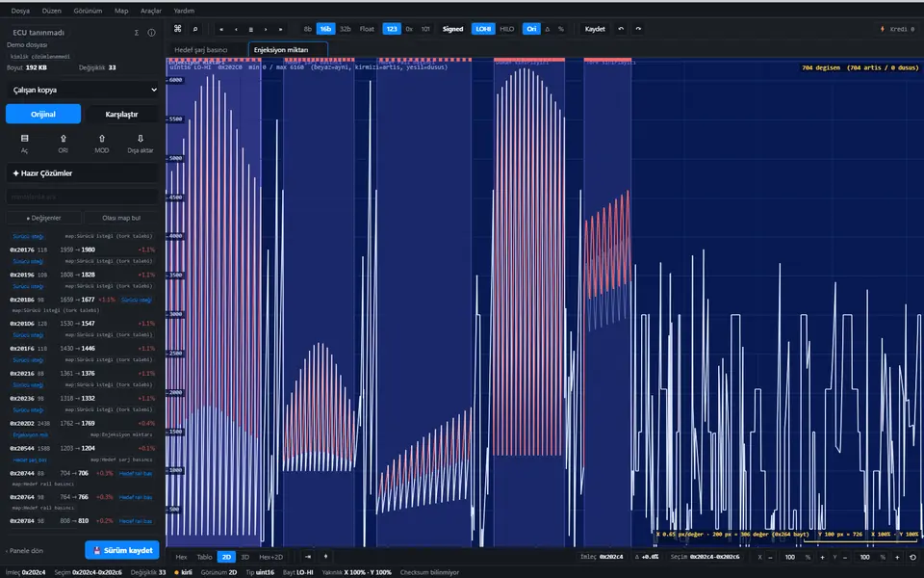
Task: Click the Olası map bul button
Action: click(x=121, y=219)
